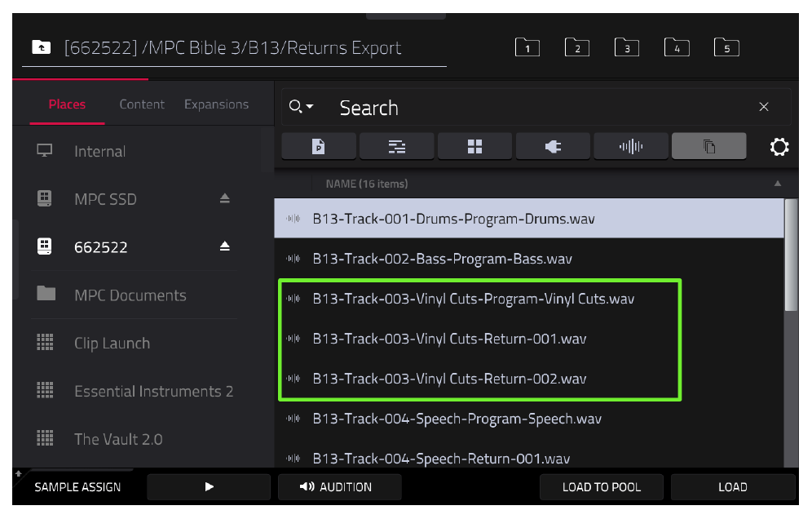Click LOAD TO POOL
The image size is (812, 519).
pos(601,487)
